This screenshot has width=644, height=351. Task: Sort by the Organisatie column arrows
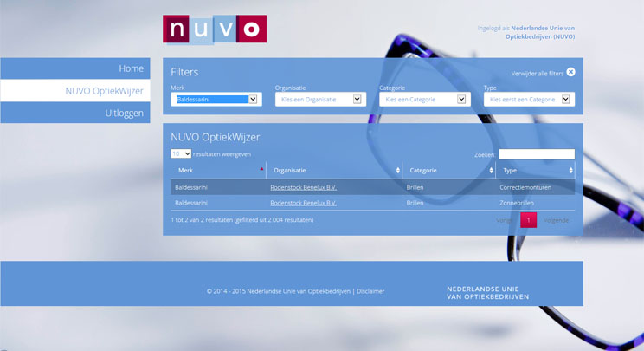tap(398, 171)
